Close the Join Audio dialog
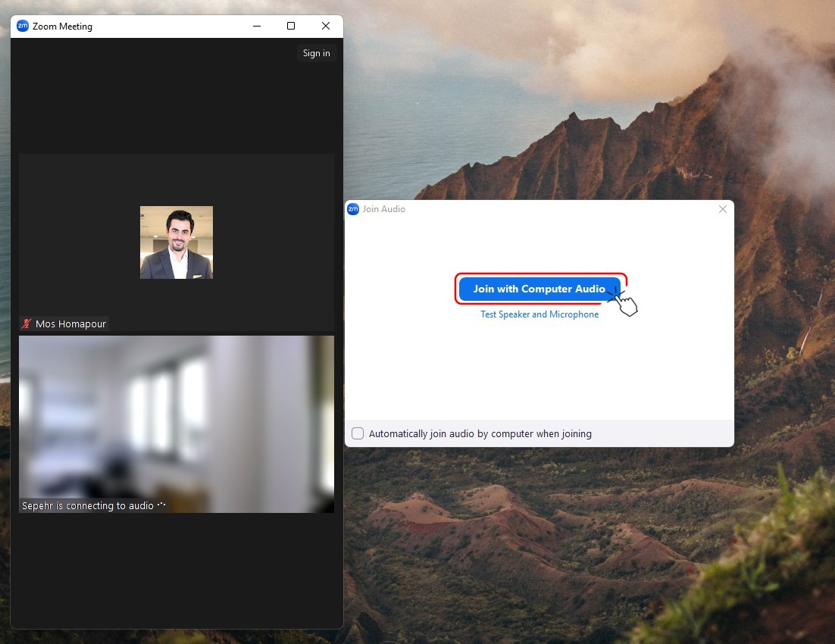This screenshot has width=835, height=644. [722, 209]
